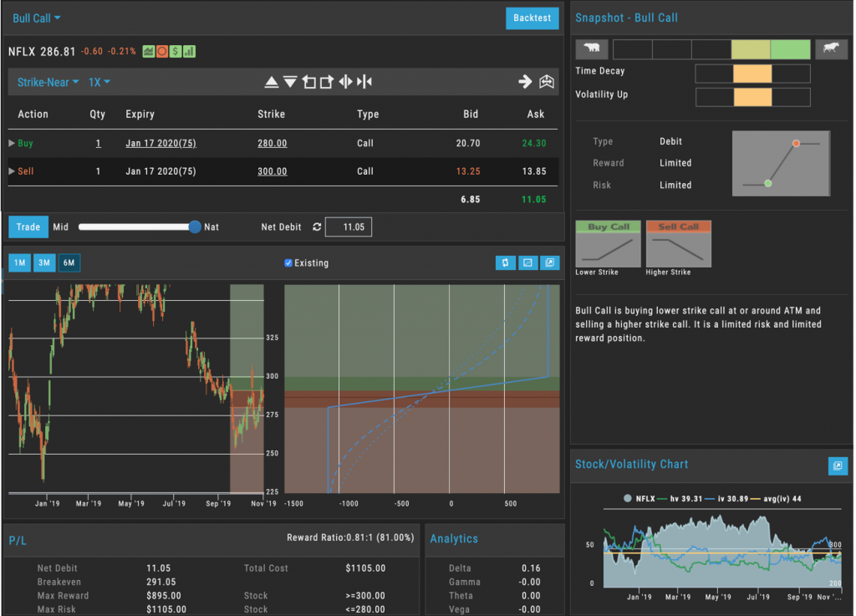Click the widen strikes icon on the strike toolbar
This screenshot has width=856, height=616.
click(345, 81)
